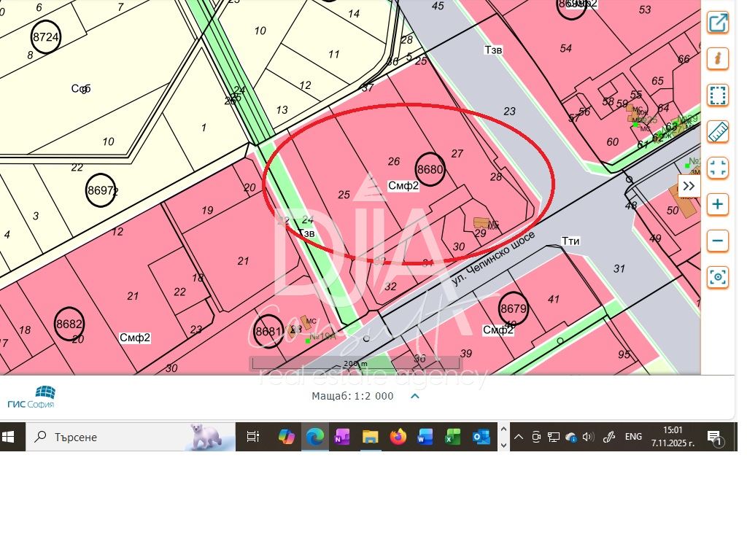Open Task View on the taskbar

[x=253, y=437]
